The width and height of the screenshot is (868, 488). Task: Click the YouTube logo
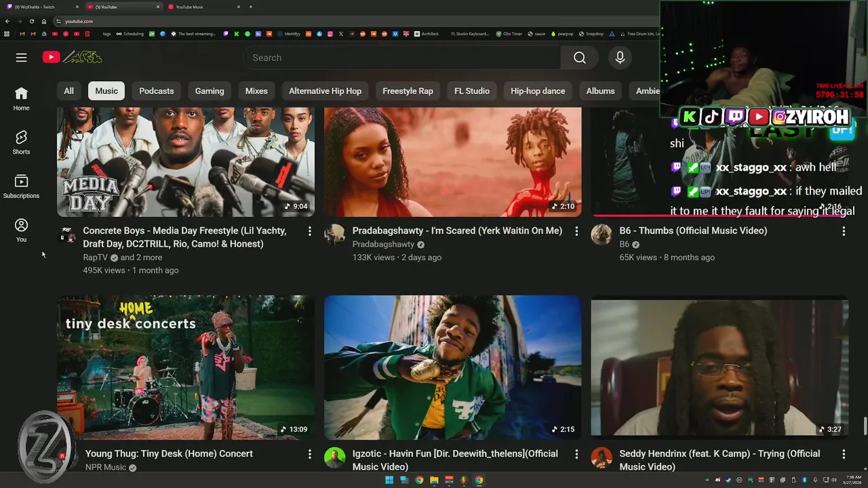click(x=72, y=58)
